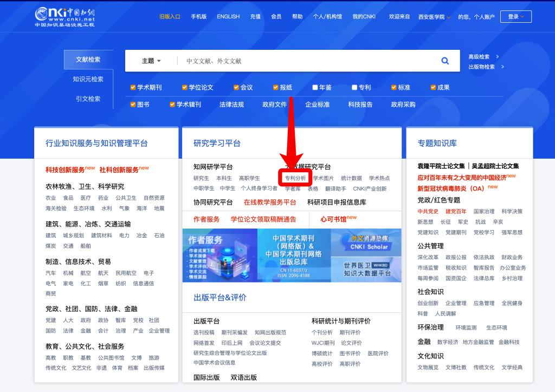This screenshot has height=392, width=555.
Task: Open the 在线教学服务平台 link
Action: coord(270,202)
